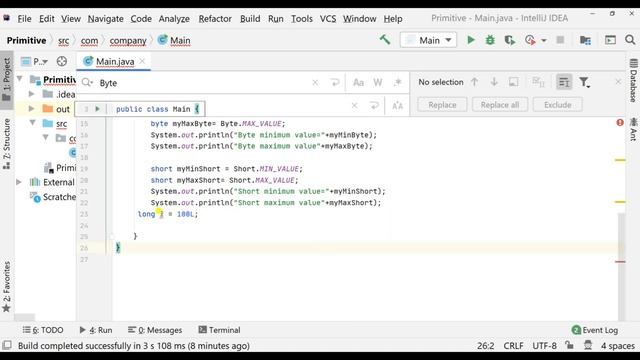Open the Build menu
640x360 pixels.
250,19
